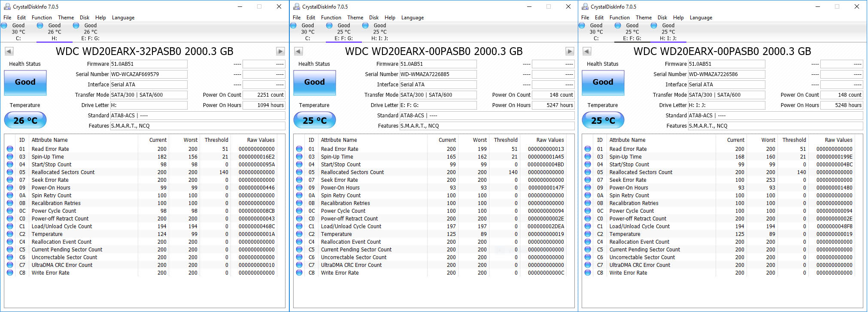Select Recalibration Retries row in right window

[719, 203]
